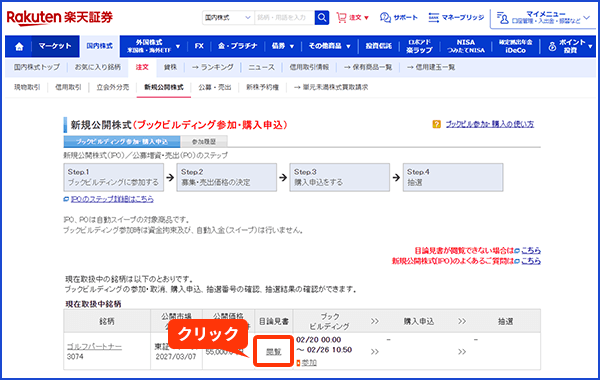600x380 pixels.
Task: Open 単元未満株式買取請求 link
Action: (x=331, y=87)
